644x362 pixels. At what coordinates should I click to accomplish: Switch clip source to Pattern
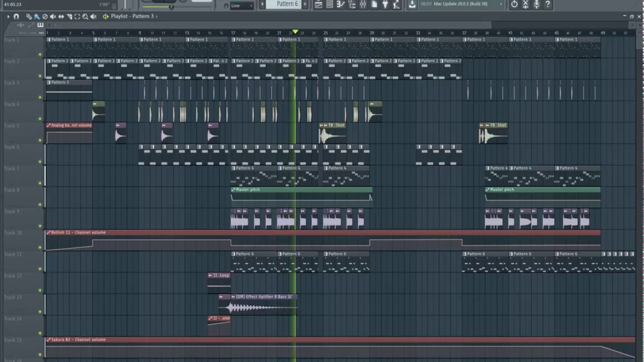40,25
